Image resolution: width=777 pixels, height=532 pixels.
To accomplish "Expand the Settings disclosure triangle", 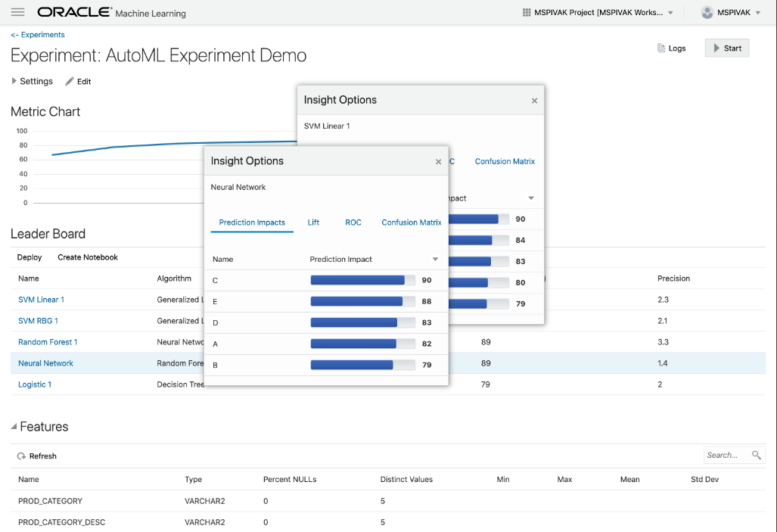I will pos(14,81).
